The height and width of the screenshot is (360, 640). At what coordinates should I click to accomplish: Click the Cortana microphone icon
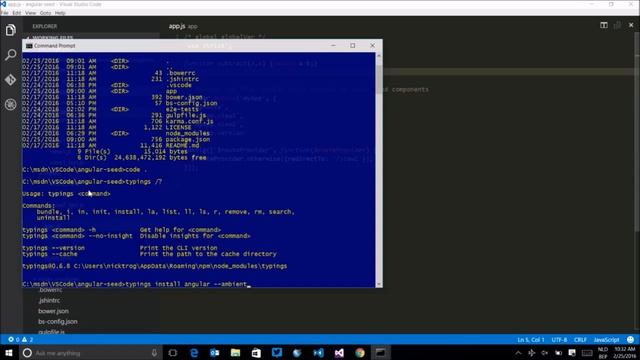point(154,353)
